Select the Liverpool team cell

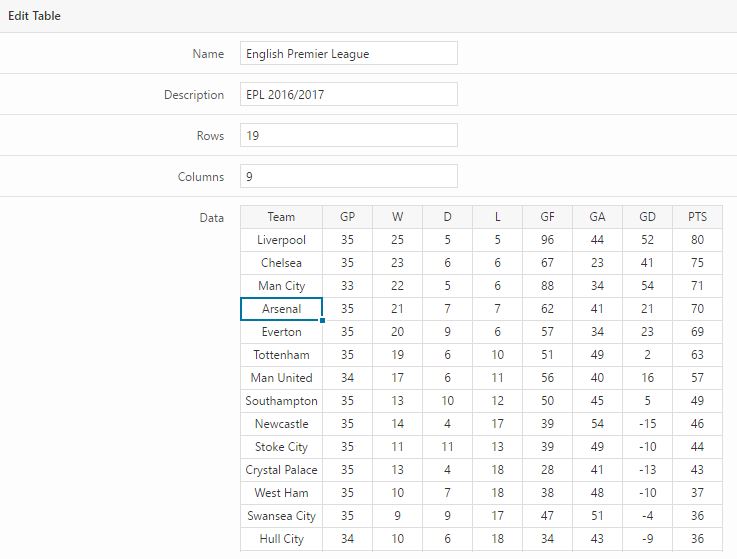[281, 240]
